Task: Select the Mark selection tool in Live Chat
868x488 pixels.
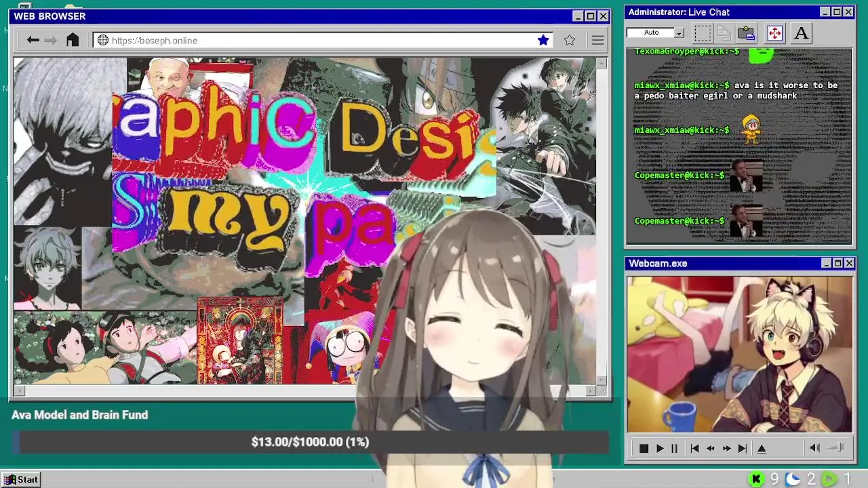Action: tap(703, 33)
